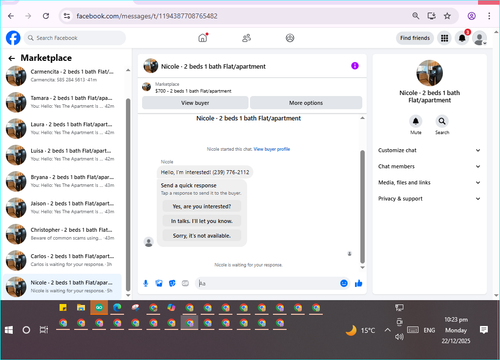Viewport: 500px width, 360px height.
Task: Click the conversation list scrollbar
Action: click(x=128, y=195)
